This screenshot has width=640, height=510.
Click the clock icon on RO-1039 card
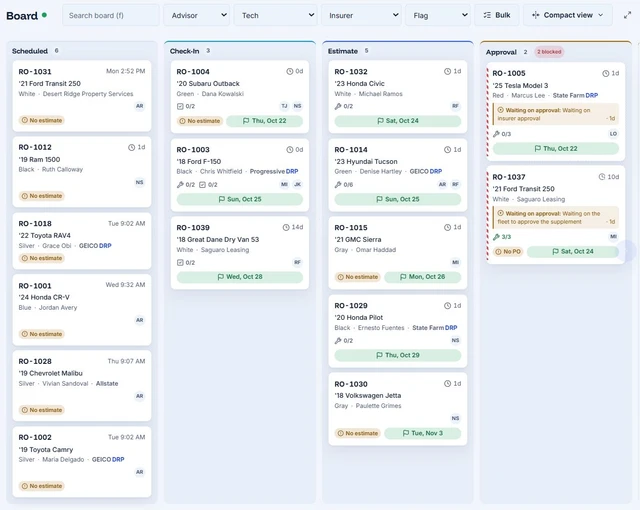(x=286, y=227)
